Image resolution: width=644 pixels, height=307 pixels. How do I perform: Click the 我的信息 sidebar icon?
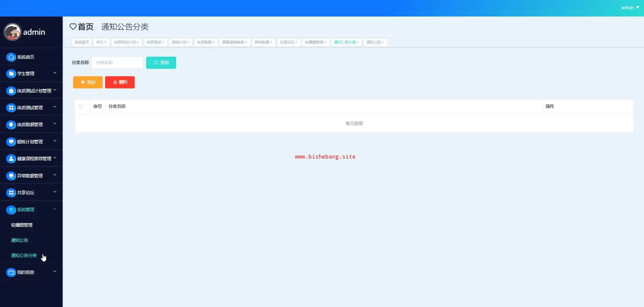(11, 272)
